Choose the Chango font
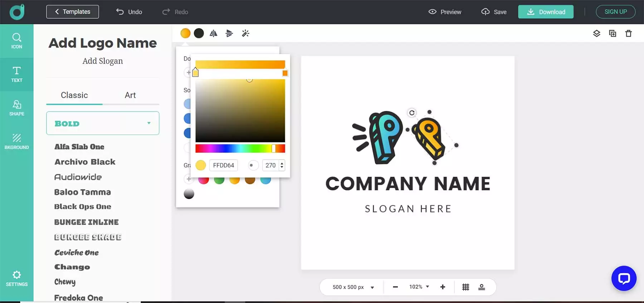Viewport: 644px width, 303px height. click(72, 267)
